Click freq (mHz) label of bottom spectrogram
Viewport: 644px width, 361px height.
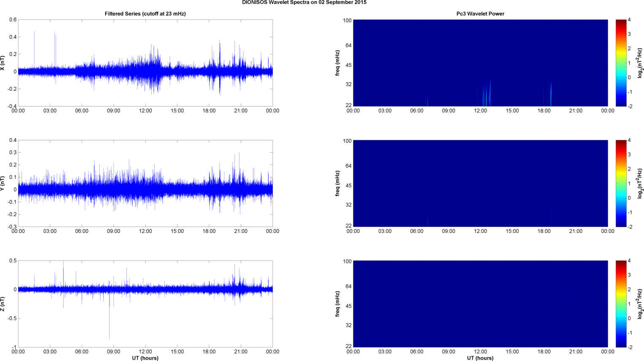tap(338, 304)
